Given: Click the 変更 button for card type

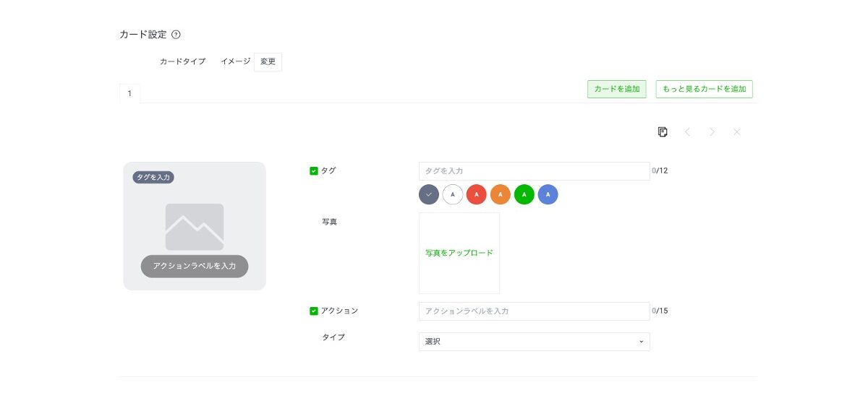Looking at the screenshot, I should [268, 62].
